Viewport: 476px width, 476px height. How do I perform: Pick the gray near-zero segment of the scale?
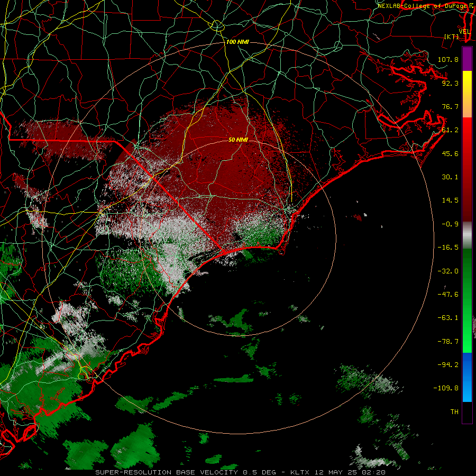(x=467, y=235)
